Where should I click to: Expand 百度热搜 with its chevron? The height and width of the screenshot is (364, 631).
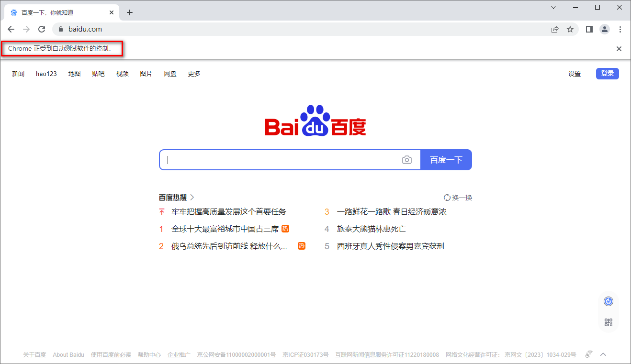point(192,197)
